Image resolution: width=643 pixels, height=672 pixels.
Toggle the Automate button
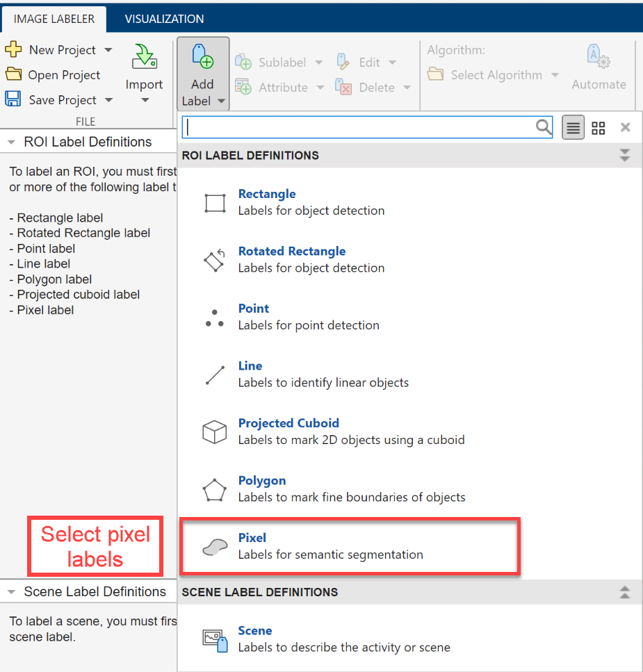599,66
